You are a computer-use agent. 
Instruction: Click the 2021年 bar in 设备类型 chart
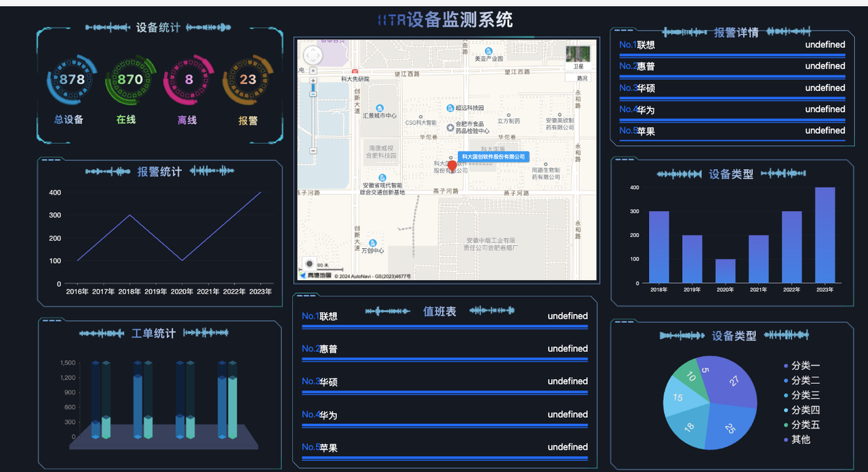click(x=758, y=259)
